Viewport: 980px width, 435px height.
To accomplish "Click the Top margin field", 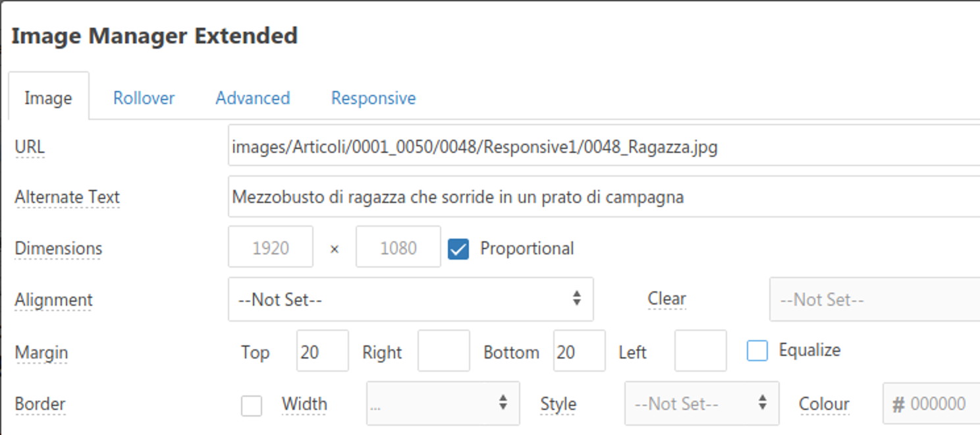I will (x=323, y=351).
